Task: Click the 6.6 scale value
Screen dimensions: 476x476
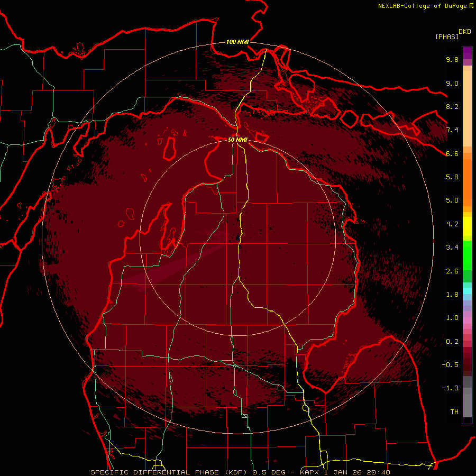Action: pos(452,153)
